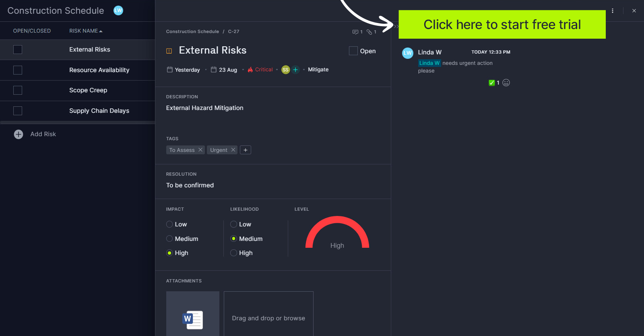
Task: Change the Critical priority label
Action: (264, 70)
